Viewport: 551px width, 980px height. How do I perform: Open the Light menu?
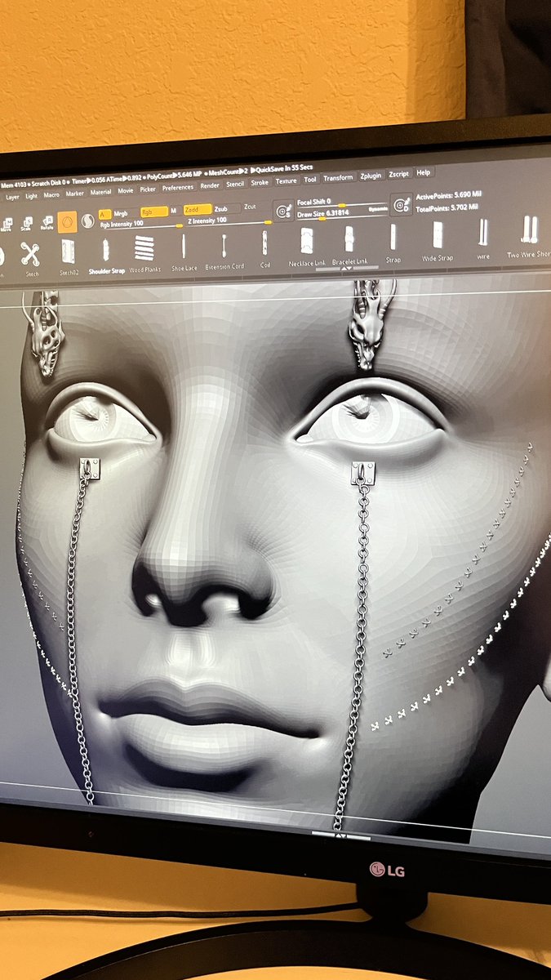pos(31,196)
